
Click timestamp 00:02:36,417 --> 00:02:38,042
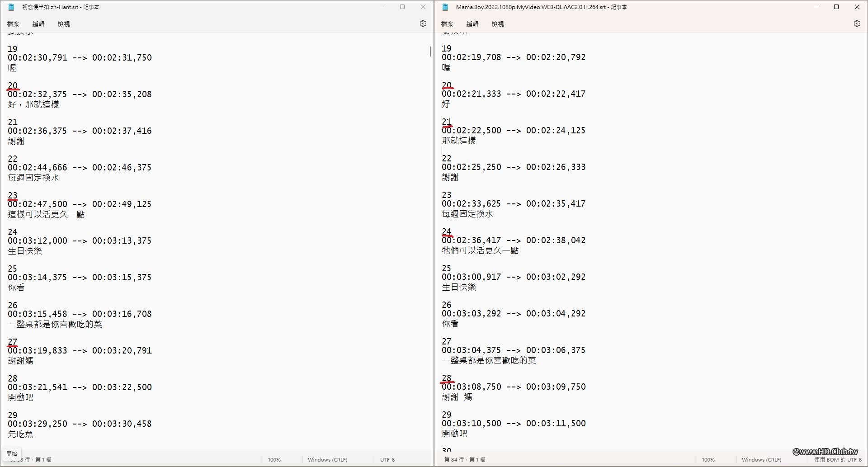[514, 241]
